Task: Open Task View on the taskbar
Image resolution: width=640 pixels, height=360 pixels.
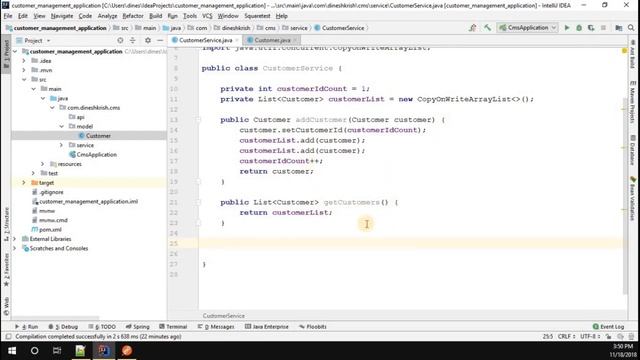Action: 57,351
